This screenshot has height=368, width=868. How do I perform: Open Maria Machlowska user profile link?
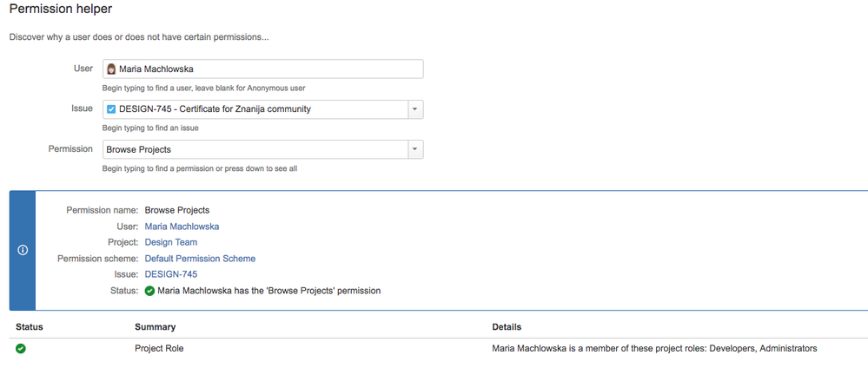click(x=182, y=227)
